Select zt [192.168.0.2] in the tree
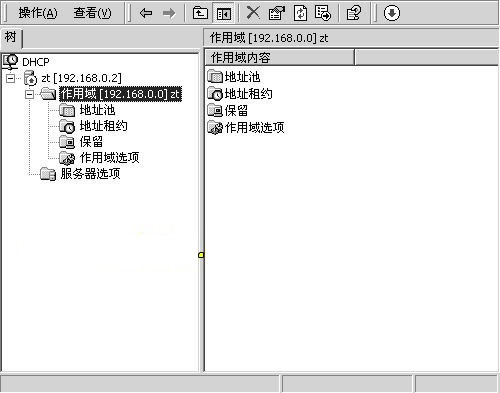The image size is (500, 393). [x=81, y=78]
